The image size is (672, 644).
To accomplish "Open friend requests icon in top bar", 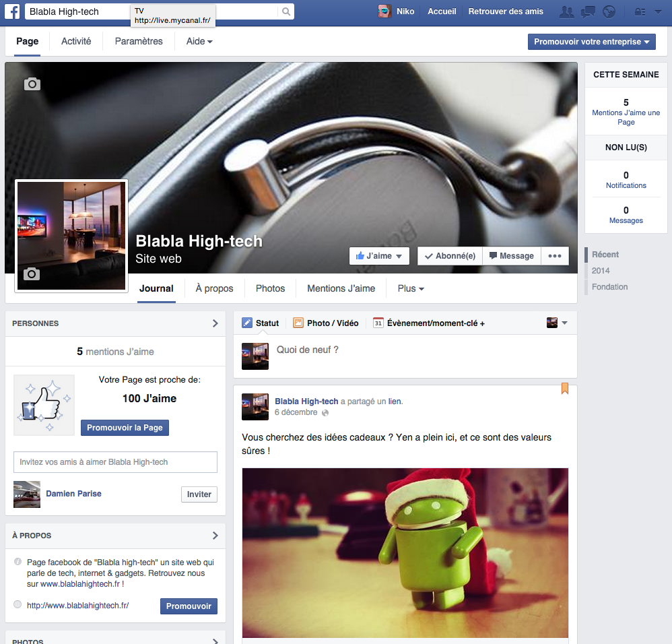I will coord(566,11).
